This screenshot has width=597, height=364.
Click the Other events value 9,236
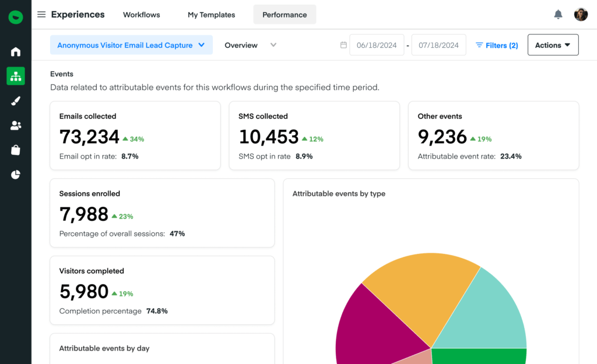coord(442,137)
